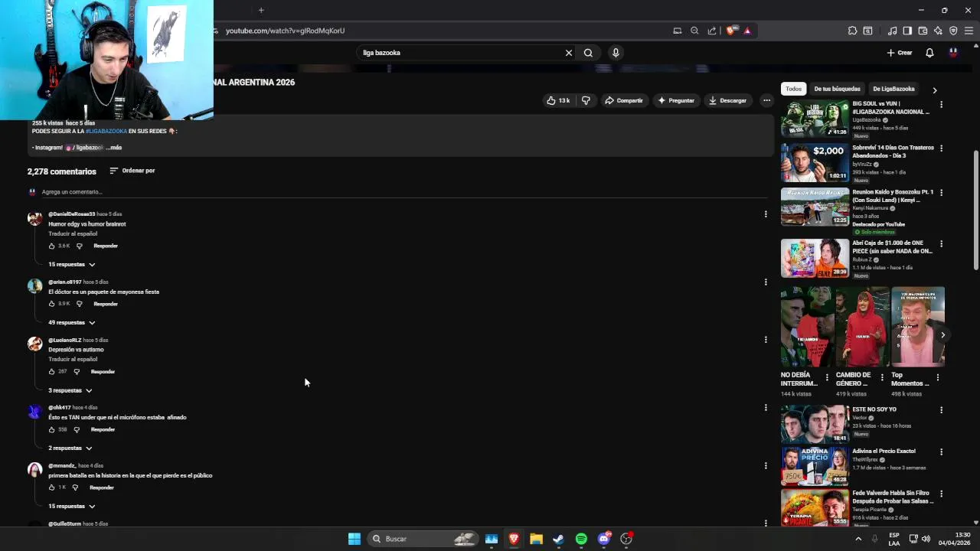Screen dimensions: 980x551
Task: Open options for the 'Abrí Caja de $1.000' video
Action: tap(941, 244)
